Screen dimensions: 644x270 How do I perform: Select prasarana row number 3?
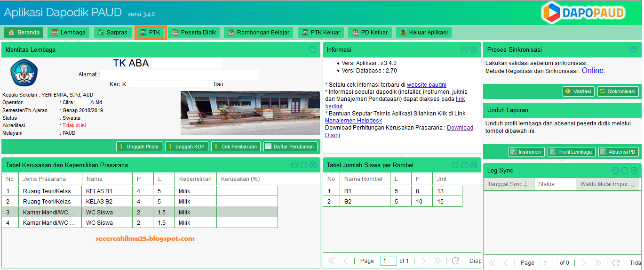pyautogui.click(x=140, y=212)
